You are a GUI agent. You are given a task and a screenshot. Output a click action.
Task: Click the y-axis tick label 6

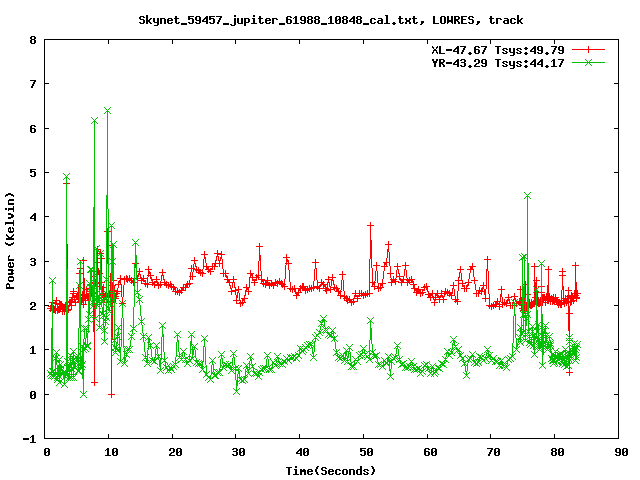tap(33, 129)
